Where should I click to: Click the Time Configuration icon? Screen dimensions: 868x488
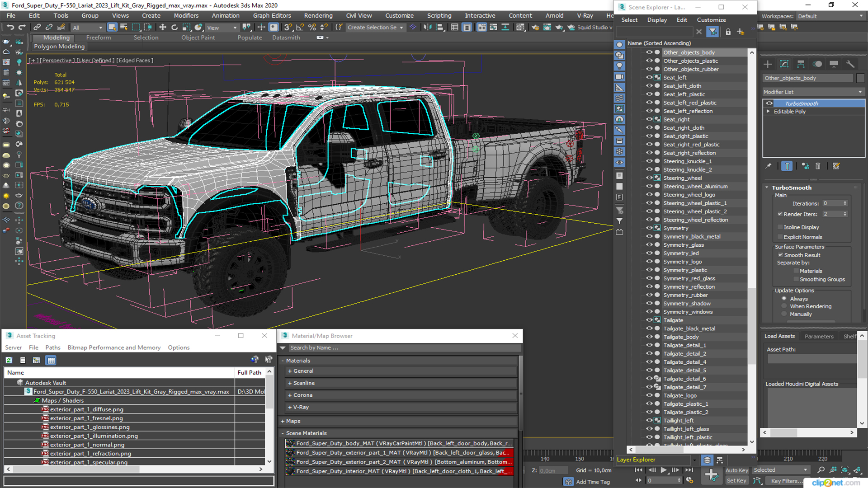pyautogui.click(x=689, y=480)
